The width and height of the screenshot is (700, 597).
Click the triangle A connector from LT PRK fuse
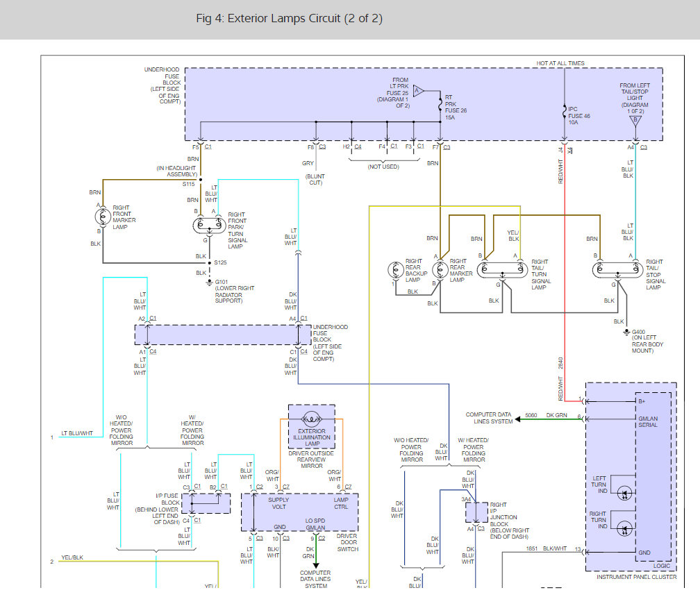tap(418, 91)
